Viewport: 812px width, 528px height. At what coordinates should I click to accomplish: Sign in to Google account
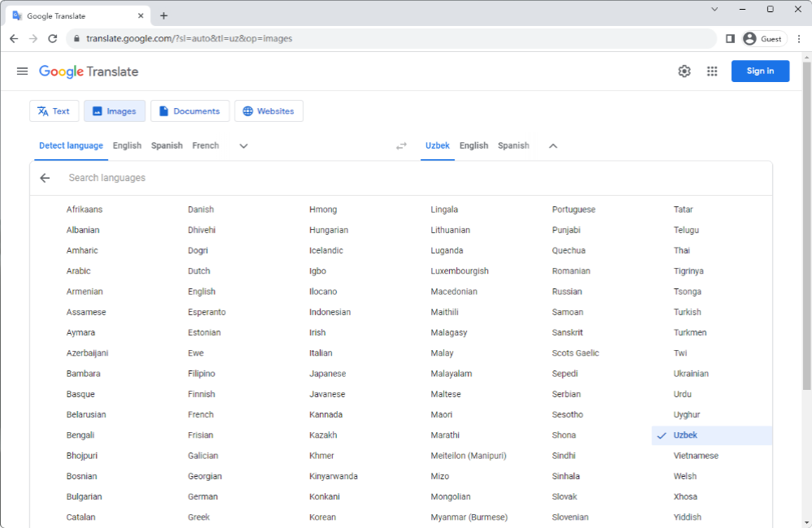(760, 71)
